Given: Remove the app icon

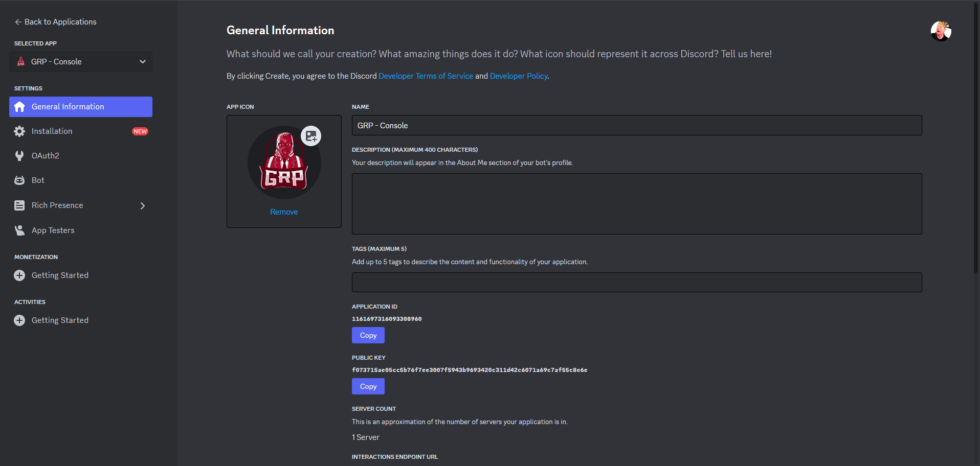Looking at the screenshot, I should point(284,212).
